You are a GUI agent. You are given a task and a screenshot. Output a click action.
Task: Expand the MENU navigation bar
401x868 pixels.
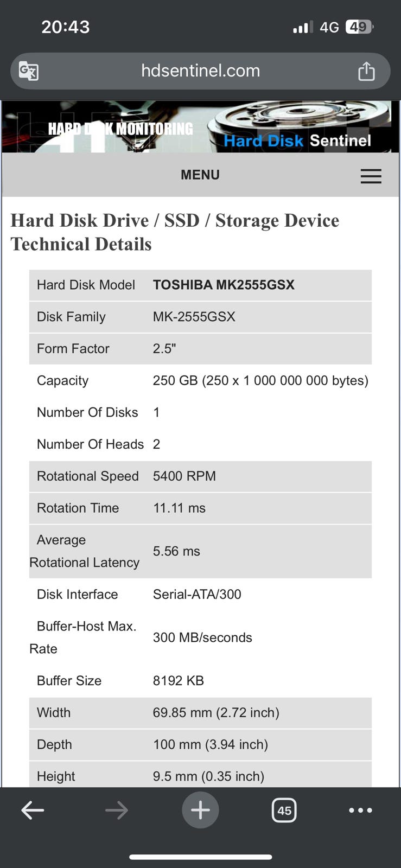click(x=200, y=175)
